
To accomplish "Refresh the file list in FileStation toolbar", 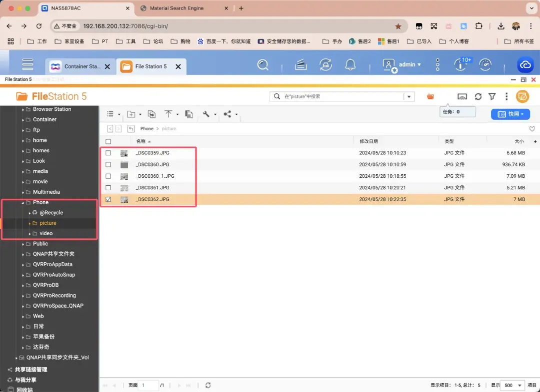I will coord(478,96).
